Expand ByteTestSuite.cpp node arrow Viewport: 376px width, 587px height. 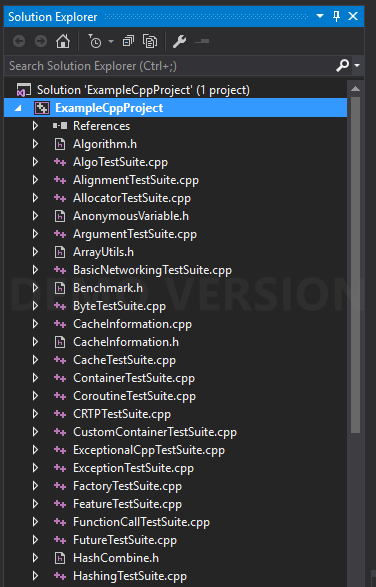(x=36, y=306)
